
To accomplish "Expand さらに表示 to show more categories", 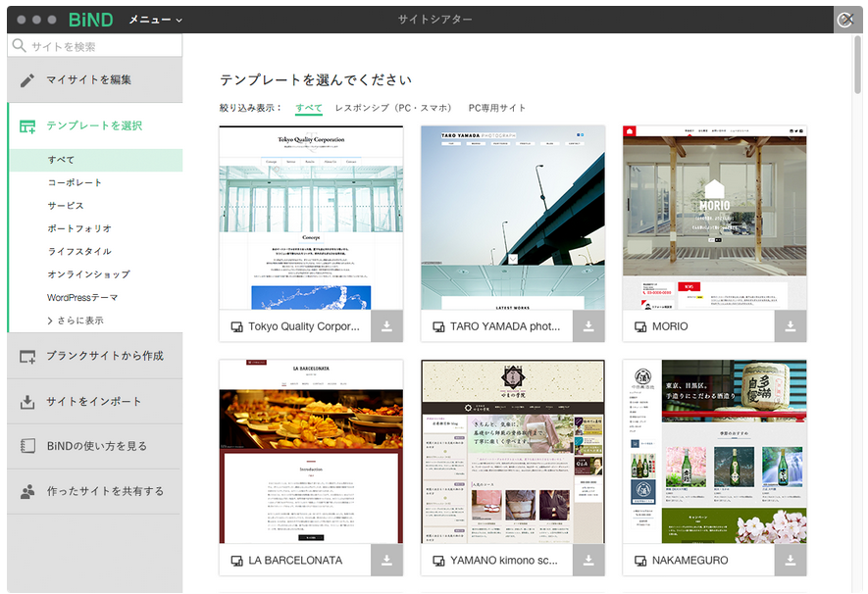I will (x=76, y=321).
